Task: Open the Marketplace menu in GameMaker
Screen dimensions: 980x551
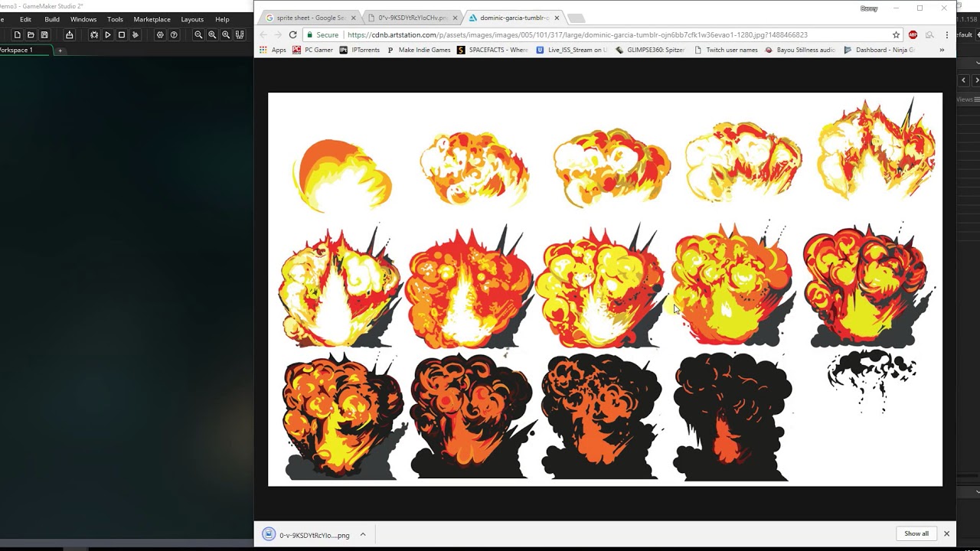Action: [x=152, y=19]
